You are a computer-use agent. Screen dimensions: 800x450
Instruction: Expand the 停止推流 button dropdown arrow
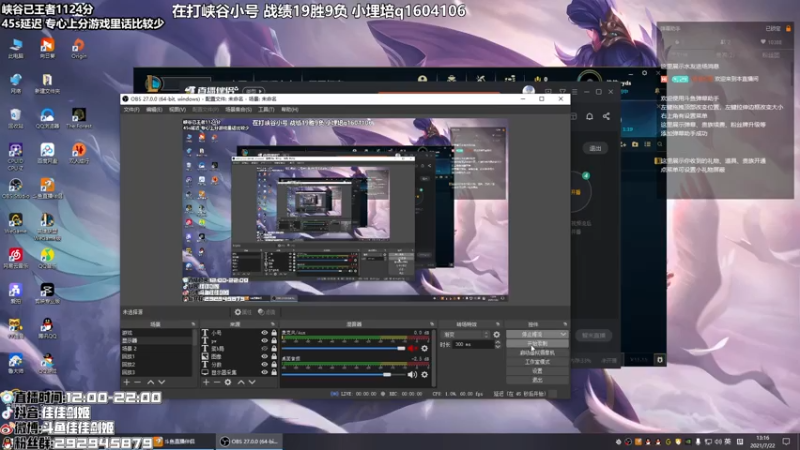click(563, 334)
